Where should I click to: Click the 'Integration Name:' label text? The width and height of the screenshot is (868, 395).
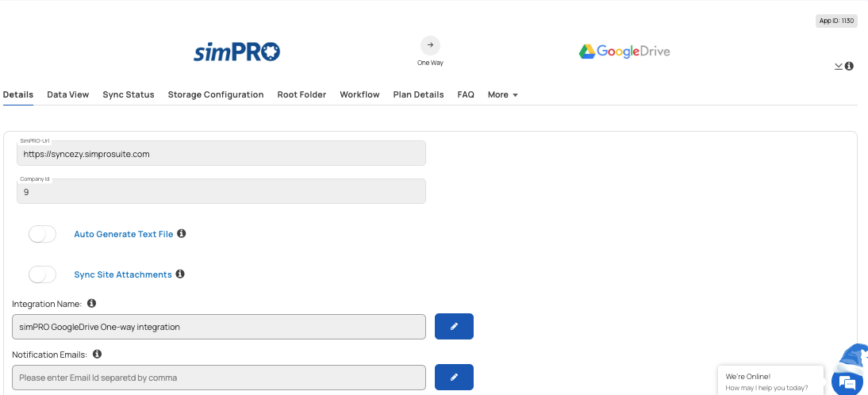[47, 304]
